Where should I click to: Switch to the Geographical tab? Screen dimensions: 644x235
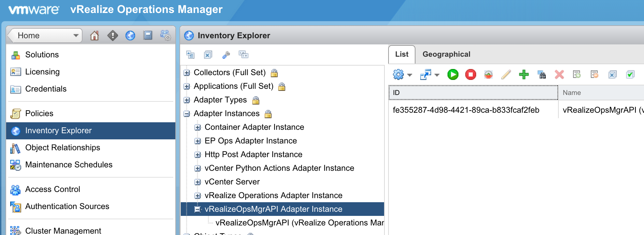coord(446,54)
